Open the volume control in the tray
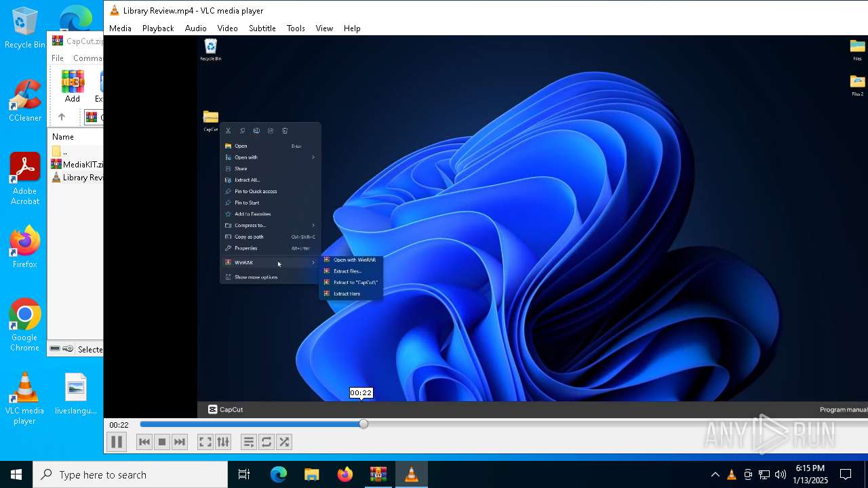The image size is (868, 488). [781, 474]
